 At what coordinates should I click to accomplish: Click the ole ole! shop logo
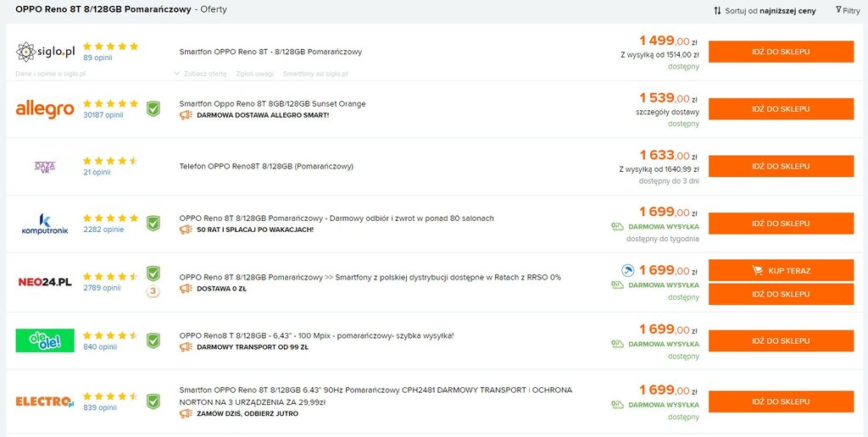[x=45, y=340]
